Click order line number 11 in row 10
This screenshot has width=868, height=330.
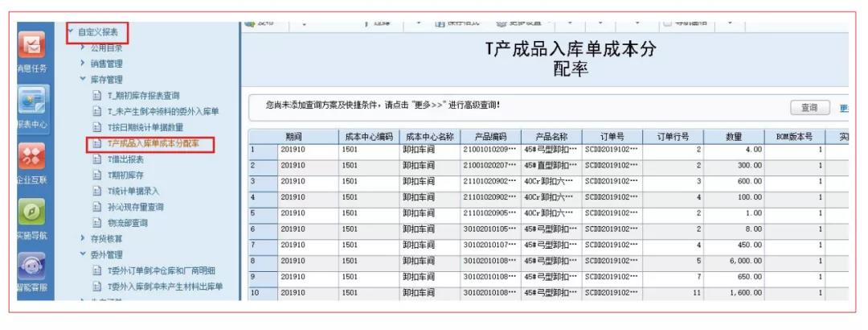pyautogui.click(x=674, y=292)
